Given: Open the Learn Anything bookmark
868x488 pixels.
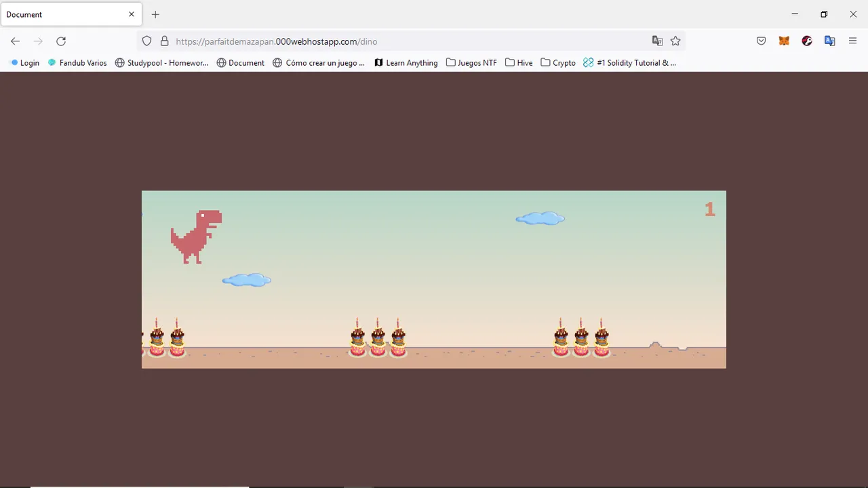Looking at the screenshot, I should click(406, 62).
